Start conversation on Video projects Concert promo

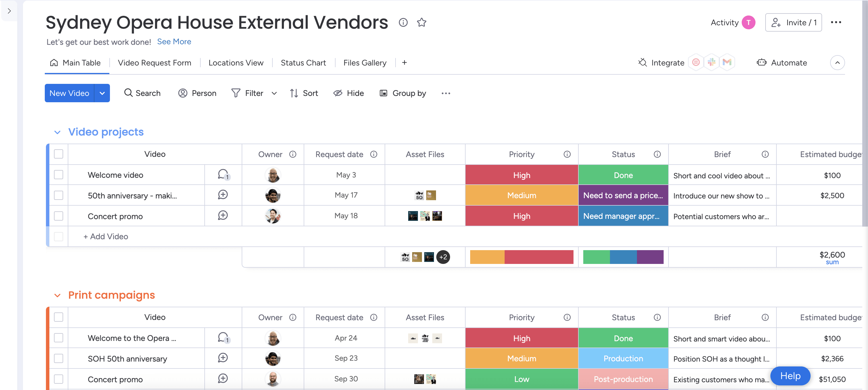(223, 215)
